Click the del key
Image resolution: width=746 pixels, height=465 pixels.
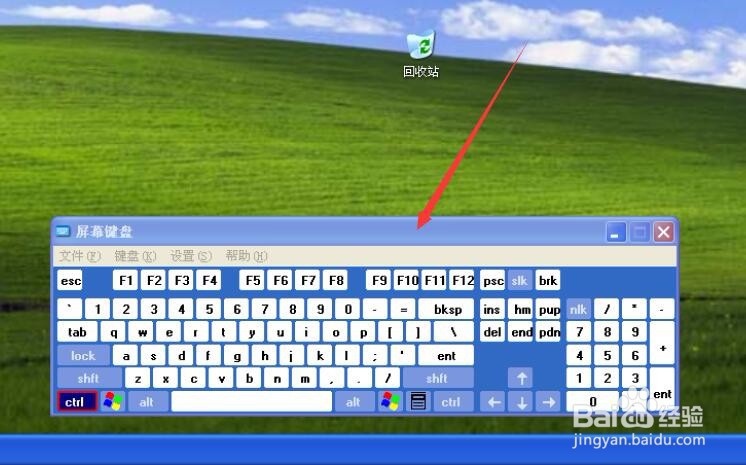pyautogui.click(x=492, y=332)
